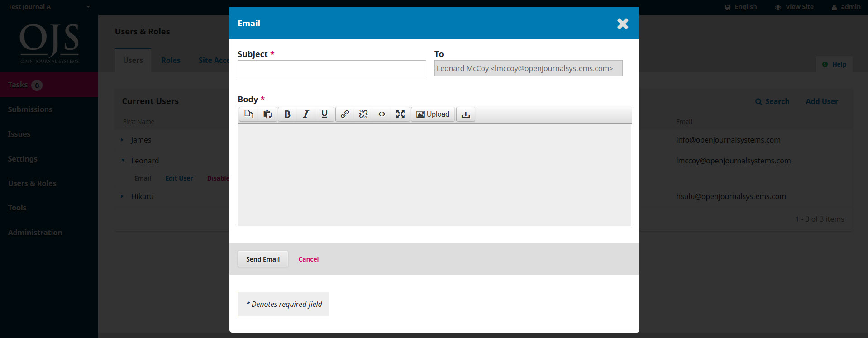Click hsulu@openjournalsystems.com email cell
The image size is (868, 338).
[x=731, y=196]
